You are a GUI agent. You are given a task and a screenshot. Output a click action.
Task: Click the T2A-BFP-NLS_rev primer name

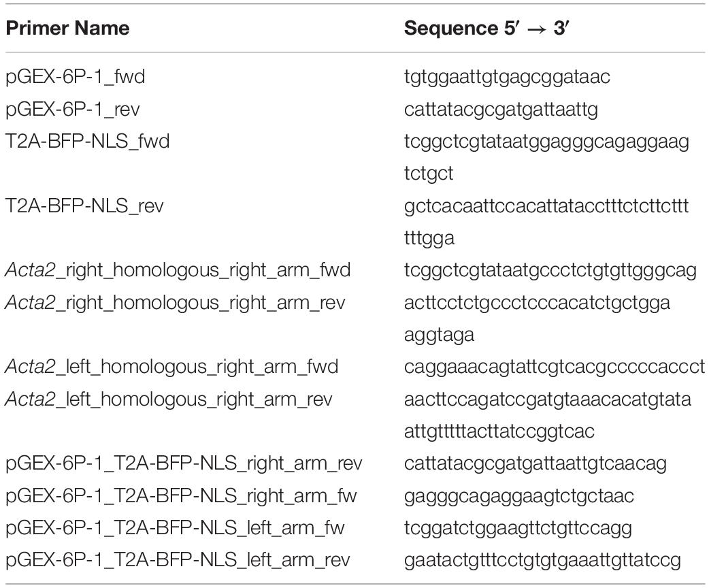[84, 206]
